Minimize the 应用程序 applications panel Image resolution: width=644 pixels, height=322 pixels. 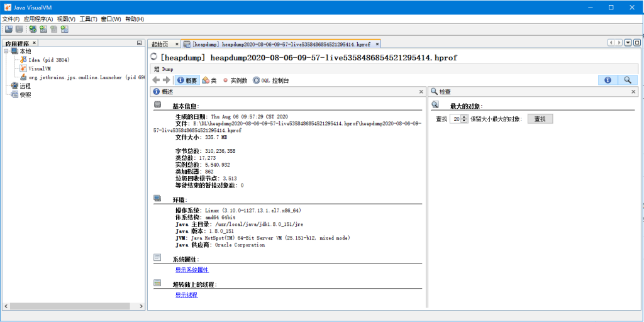pos(139,43)
